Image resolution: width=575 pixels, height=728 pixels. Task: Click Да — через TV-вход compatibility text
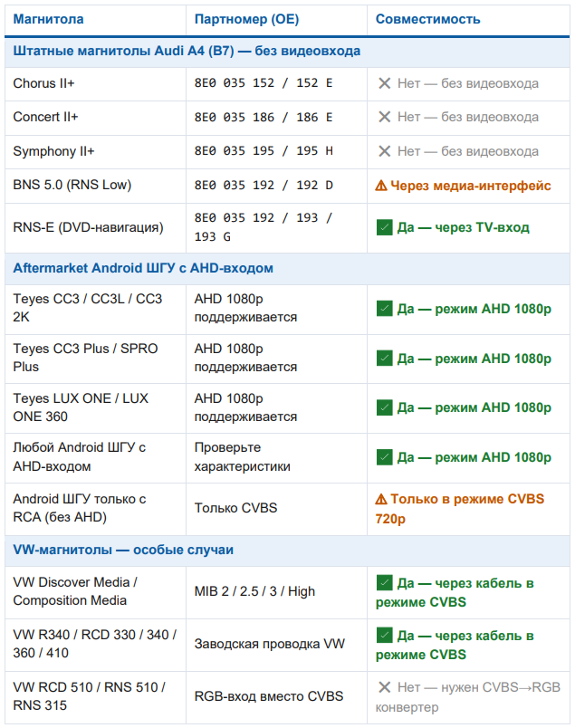click(x=463, y=227)
